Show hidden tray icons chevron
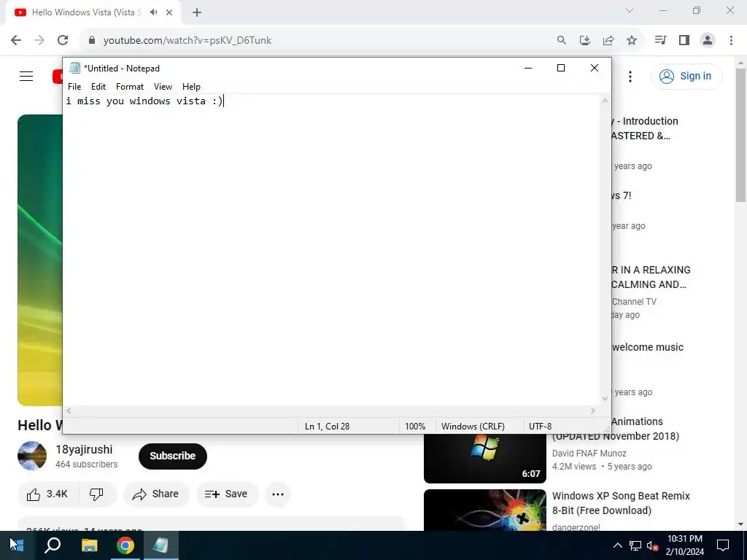Viewport: 747px width, 560px height. [x=617, y=545]
